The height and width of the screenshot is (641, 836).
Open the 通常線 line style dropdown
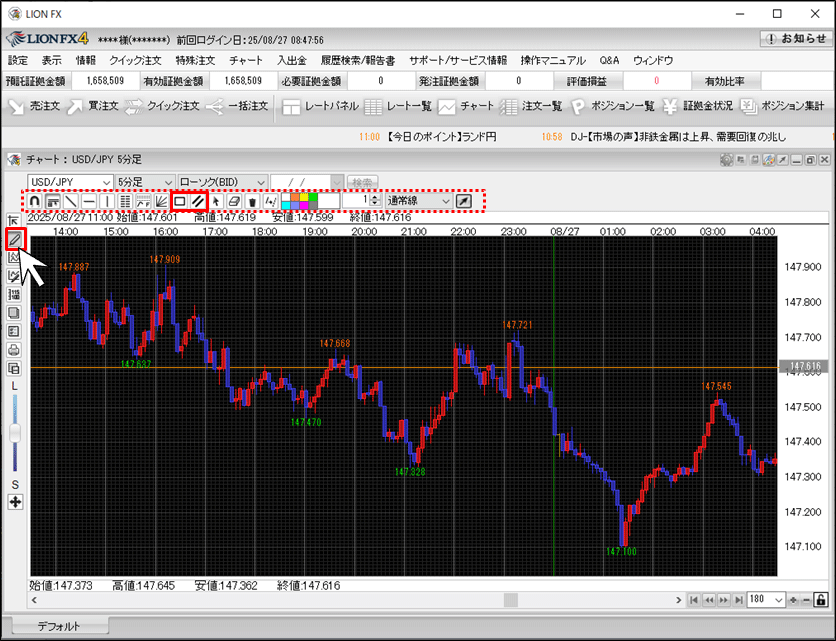tap(419, 201)
